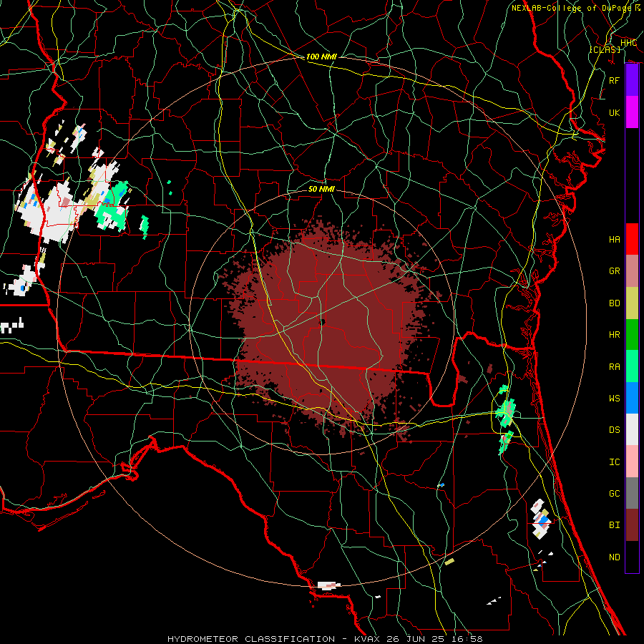Click the DS legend label
The height and width of the screenshot is (644, 644).
[615, 429]
